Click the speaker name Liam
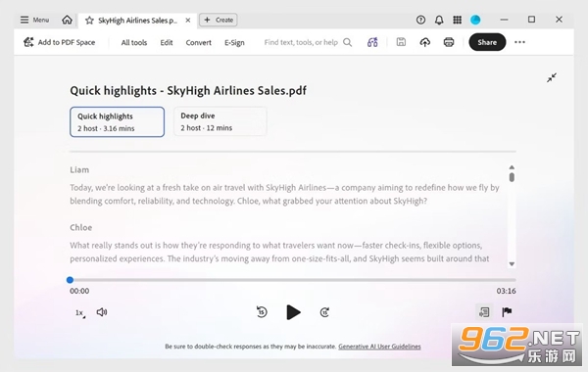The height and width of the screenshot is (372, 588). click(x=79, y=170)
